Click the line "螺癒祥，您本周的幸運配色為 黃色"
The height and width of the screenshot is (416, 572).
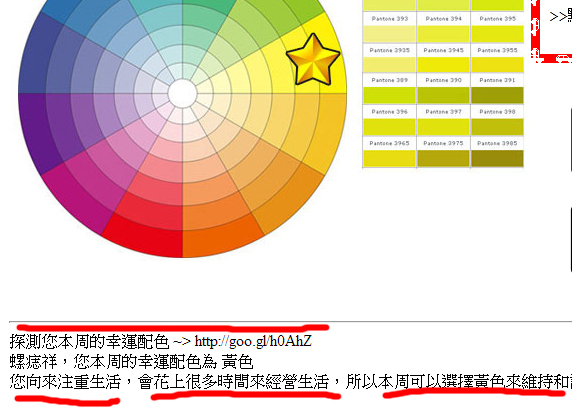coord(131,362)
